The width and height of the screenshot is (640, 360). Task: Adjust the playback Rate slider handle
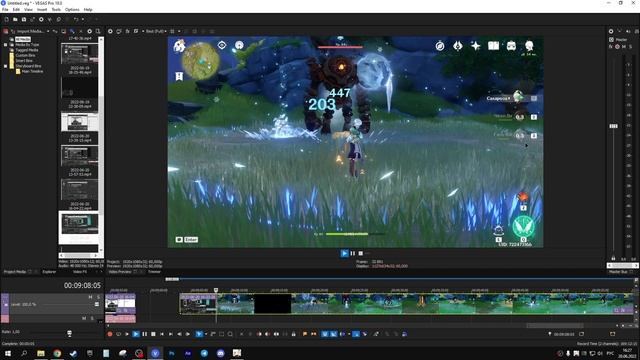(69, 333)
